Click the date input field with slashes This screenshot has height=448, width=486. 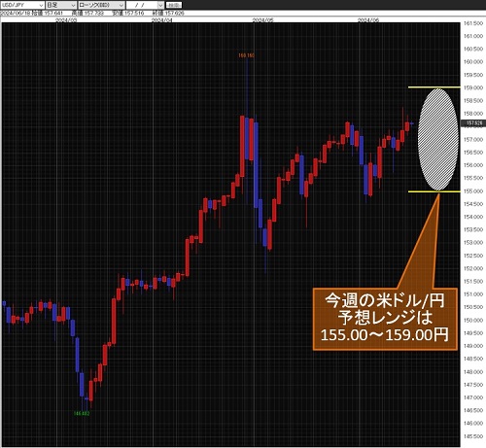tap(142, 5)
